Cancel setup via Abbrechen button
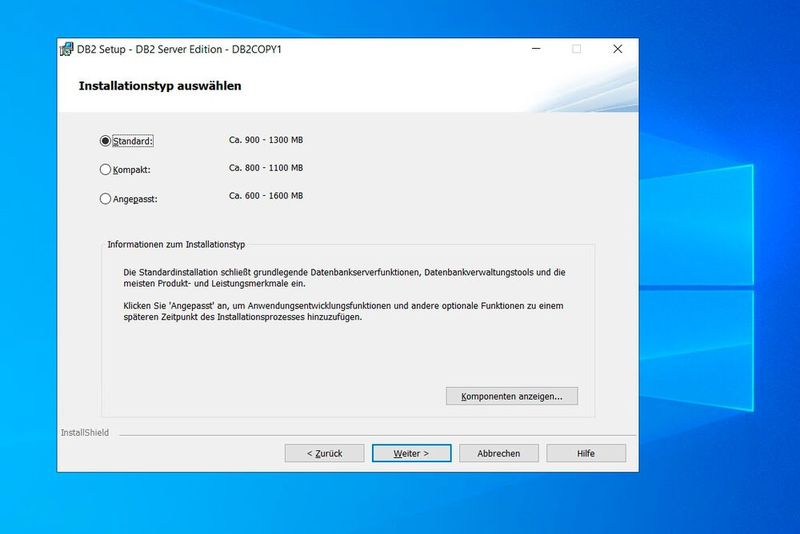The image size is (800, 534). (x=499, y=453)
